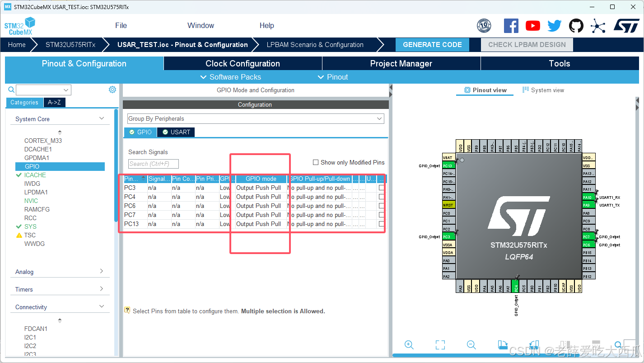Image resolution: width=644 pixels, height=363 pixels.
Task: Select TSC with warning in list
Action: [30, 235]
